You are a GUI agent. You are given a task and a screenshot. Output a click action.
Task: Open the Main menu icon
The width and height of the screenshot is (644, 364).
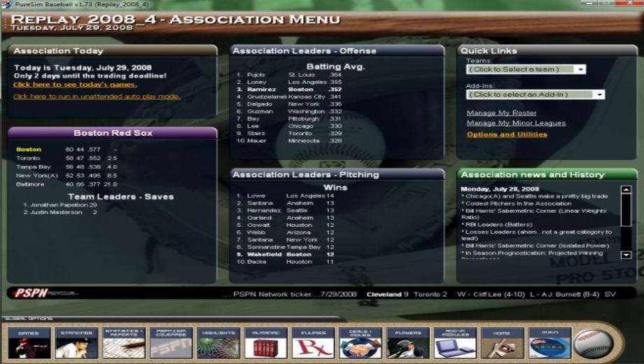(x=550, y=342)
